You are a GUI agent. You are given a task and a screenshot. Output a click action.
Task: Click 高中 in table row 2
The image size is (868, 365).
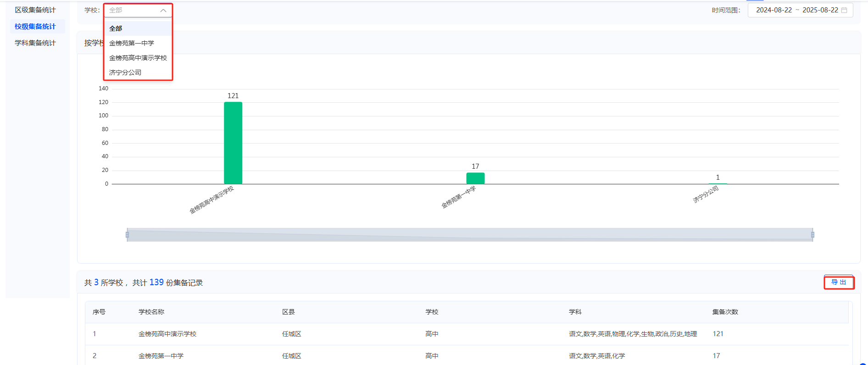click(432, 356)
